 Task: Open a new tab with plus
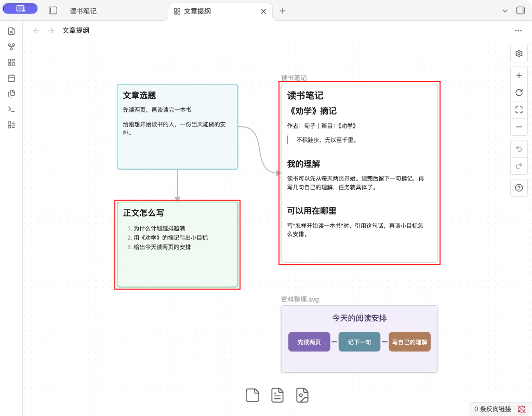point(282,11)
